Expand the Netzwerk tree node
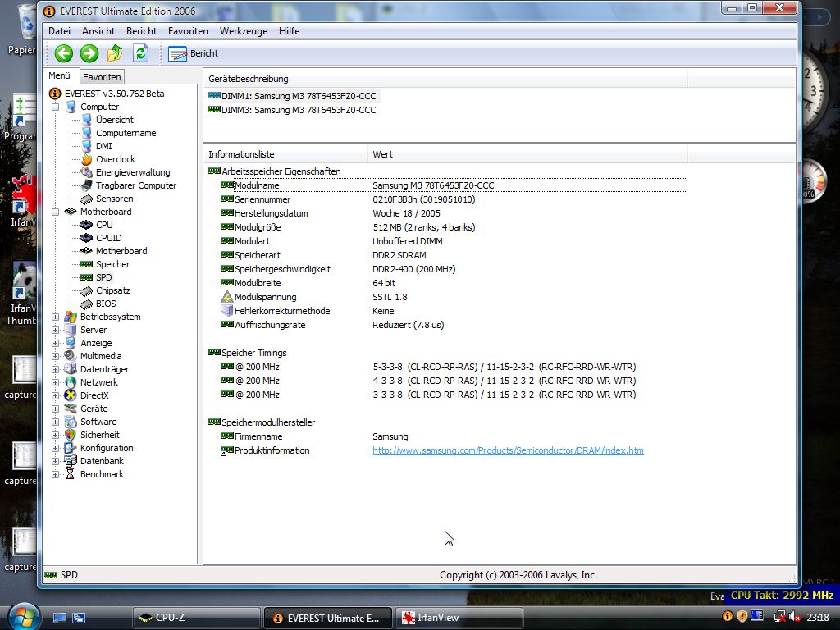The height and width of the screenshot is (630, 840). click(55, 382)
